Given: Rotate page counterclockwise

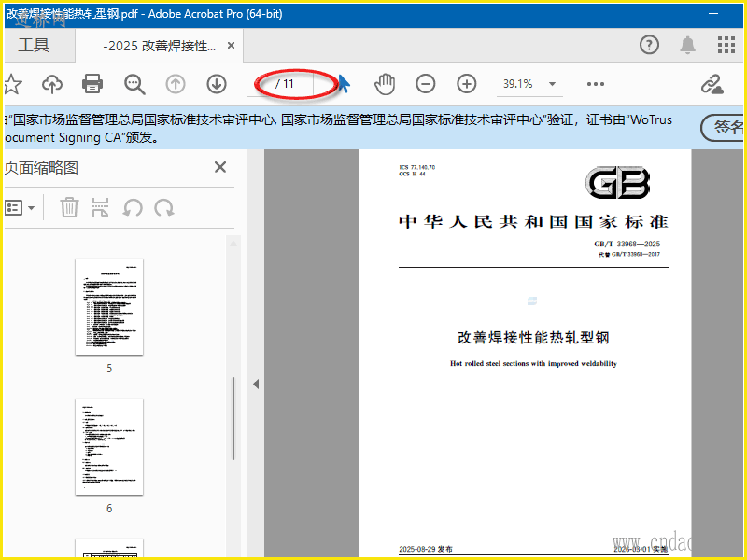Looking at the screenshot, I should tap(133, 208).
